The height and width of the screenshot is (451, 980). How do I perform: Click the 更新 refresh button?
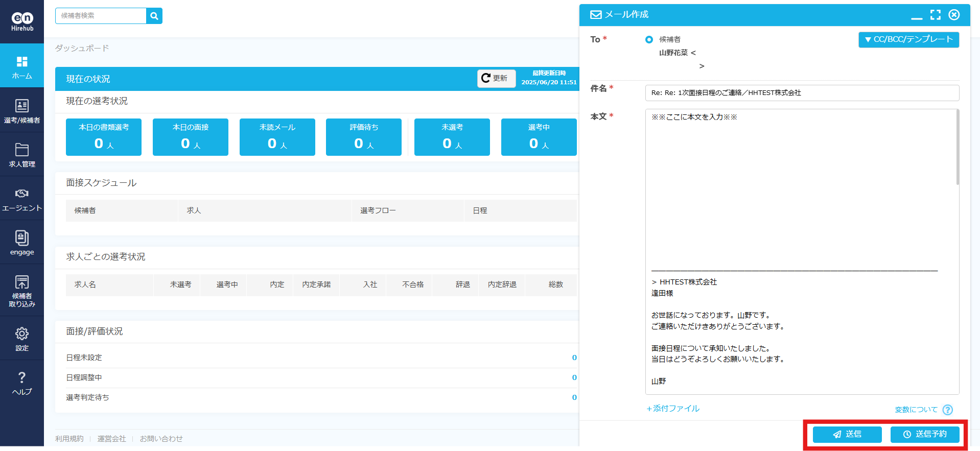[496, 78]
